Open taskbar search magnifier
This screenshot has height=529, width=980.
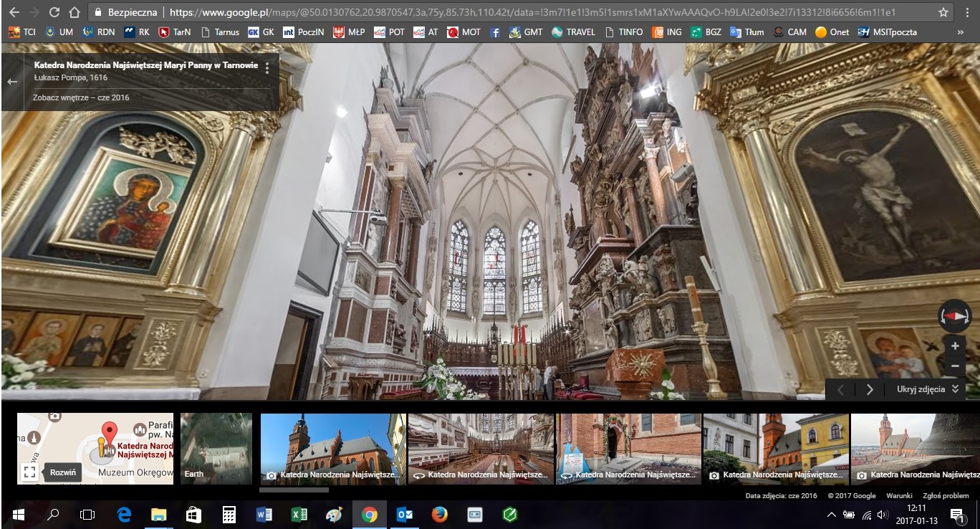tap(52, 514)
